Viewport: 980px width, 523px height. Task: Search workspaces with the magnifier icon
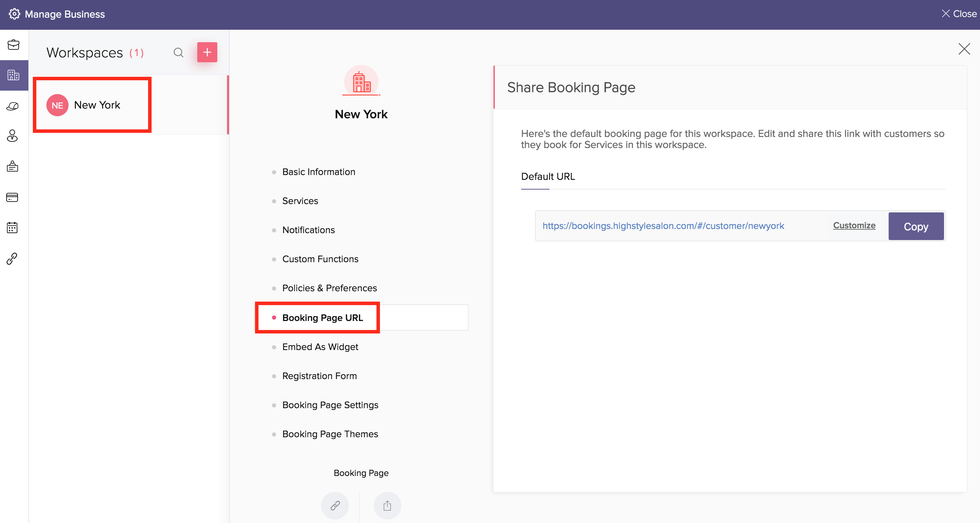[x=179, y=53]
